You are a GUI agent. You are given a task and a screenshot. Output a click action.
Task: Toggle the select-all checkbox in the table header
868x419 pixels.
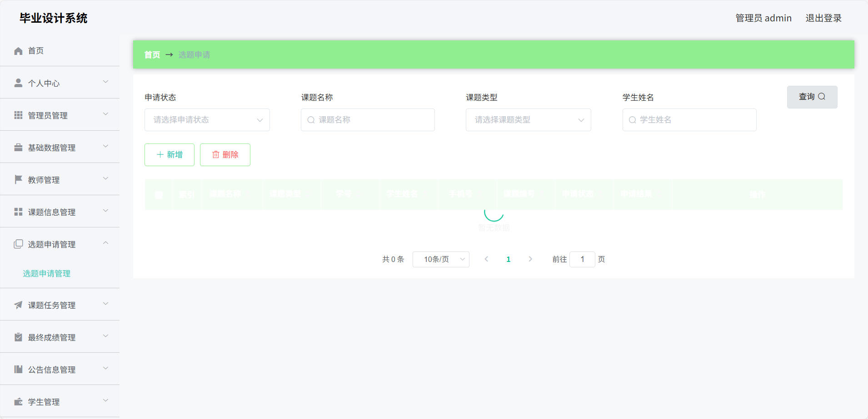159,195
